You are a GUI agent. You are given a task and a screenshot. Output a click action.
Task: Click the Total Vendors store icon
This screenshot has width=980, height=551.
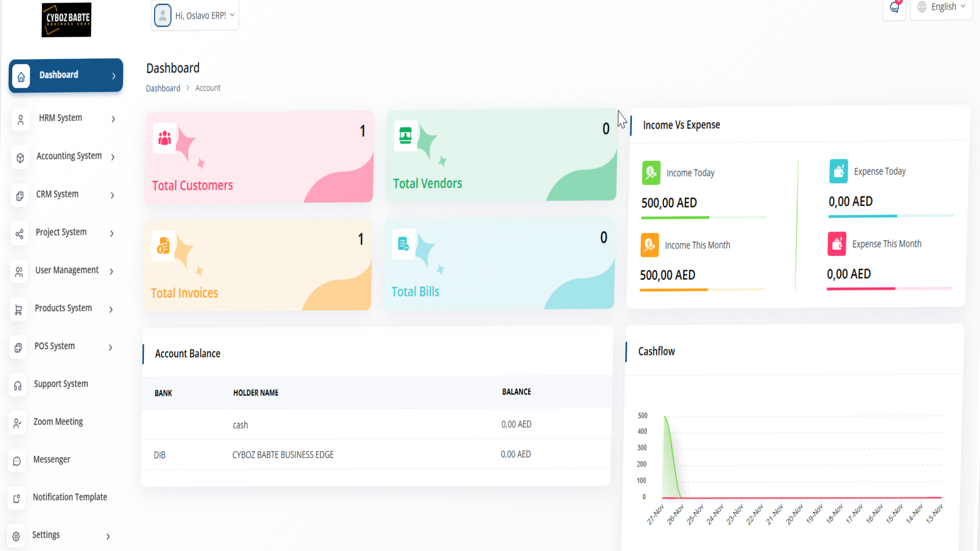(405, 135)
